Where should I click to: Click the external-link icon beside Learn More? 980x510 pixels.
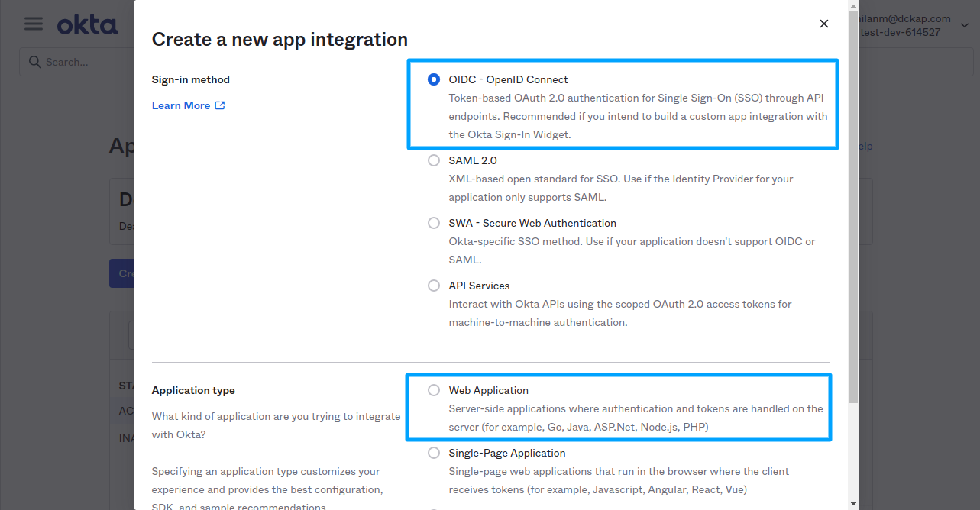221,105
